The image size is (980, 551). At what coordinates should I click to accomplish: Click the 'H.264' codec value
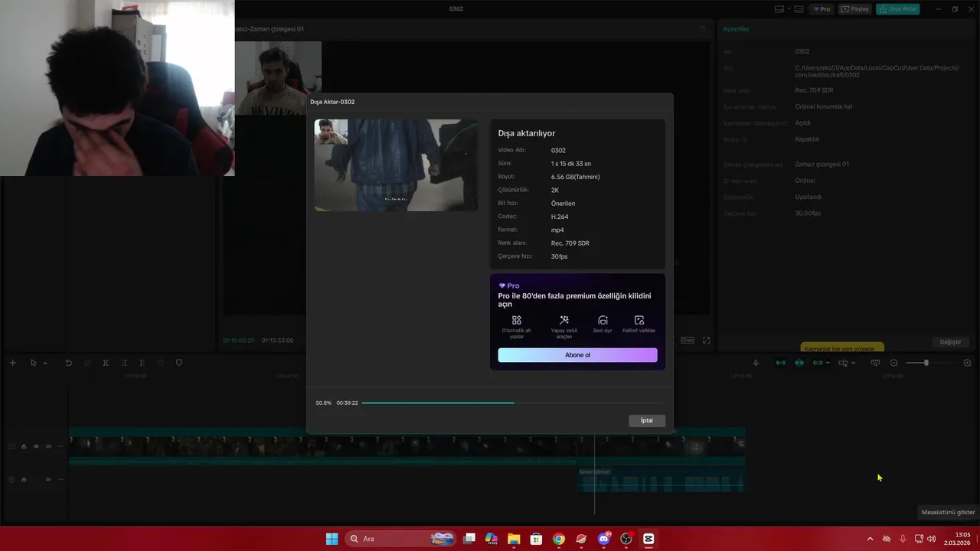(560, 217)
